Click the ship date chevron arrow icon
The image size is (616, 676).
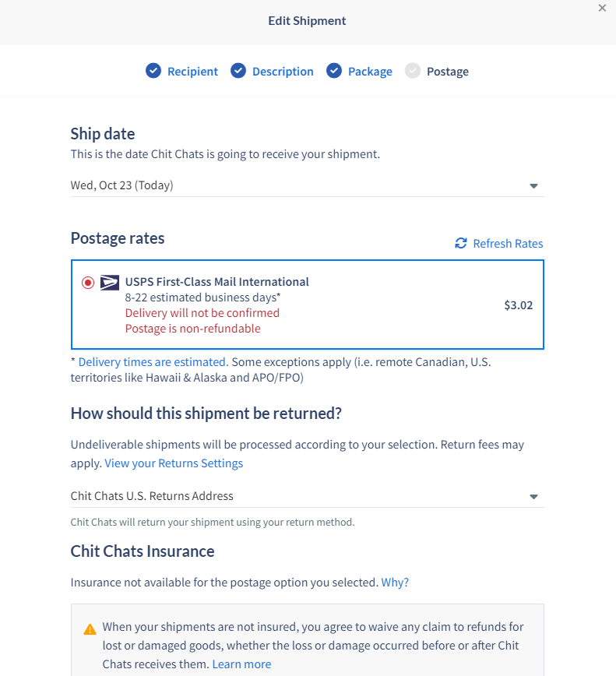(x=533, y=185)
